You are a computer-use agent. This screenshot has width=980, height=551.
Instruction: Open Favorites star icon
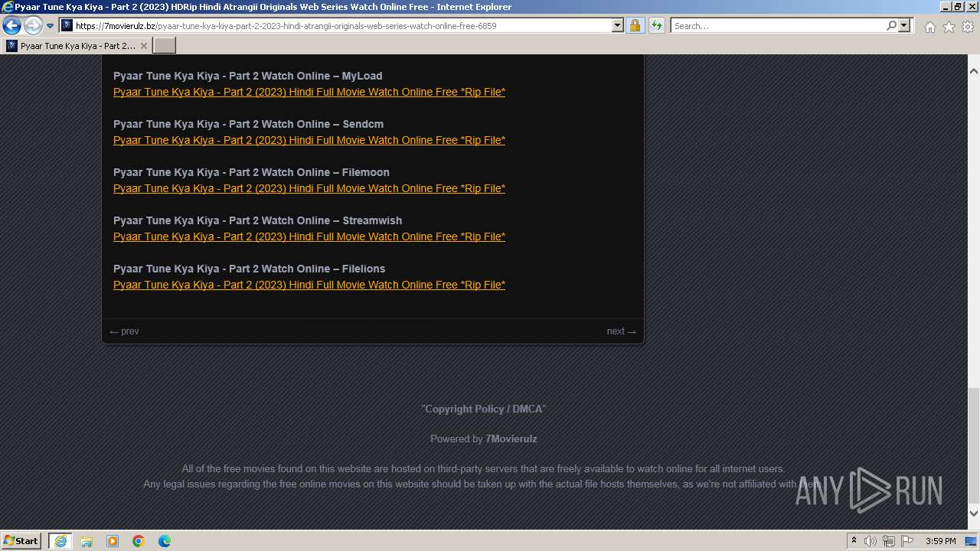[949, 27]
